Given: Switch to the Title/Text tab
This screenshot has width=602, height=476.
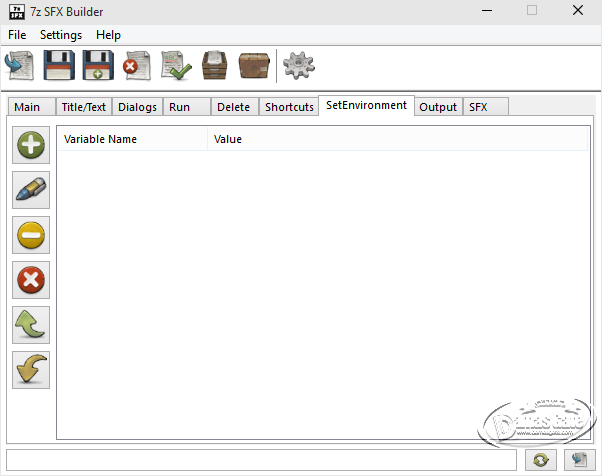Looking at the screenshot, I should [x=84, y=107].
